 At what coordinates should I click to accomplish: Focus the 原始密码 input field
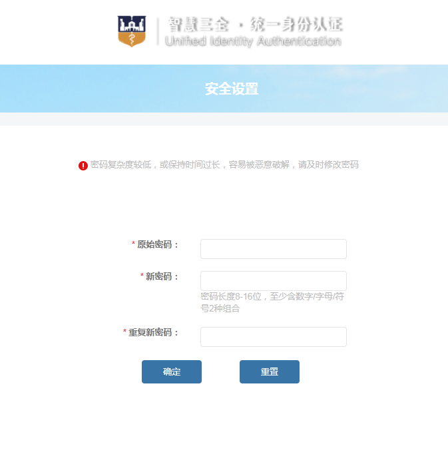[273, 249]
